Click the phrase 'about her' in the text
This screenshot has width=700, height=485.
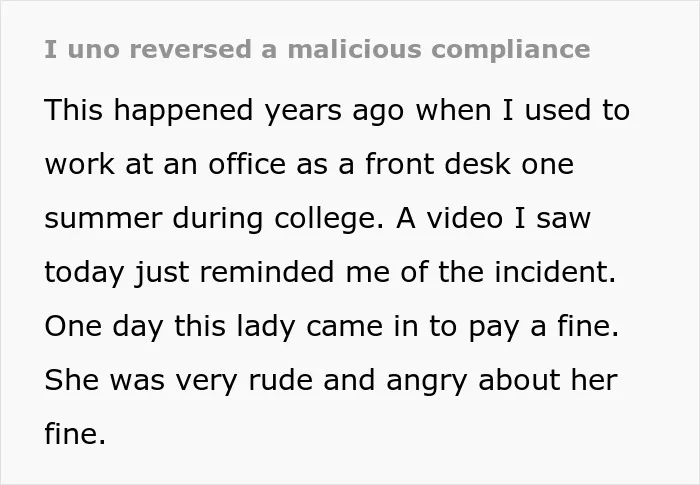coord(548,380)
